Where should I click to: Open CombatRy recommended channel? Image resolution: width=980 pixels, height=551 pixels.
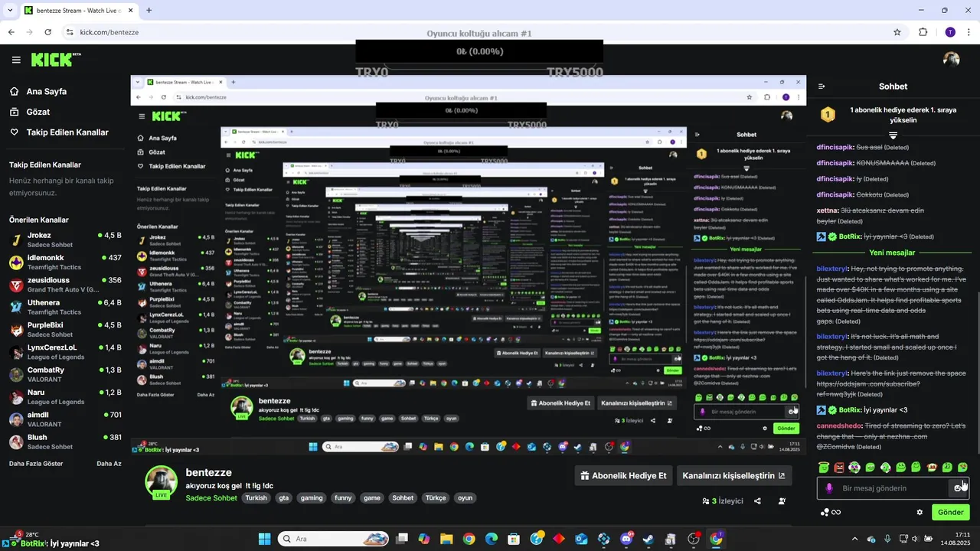coord(65,374)
